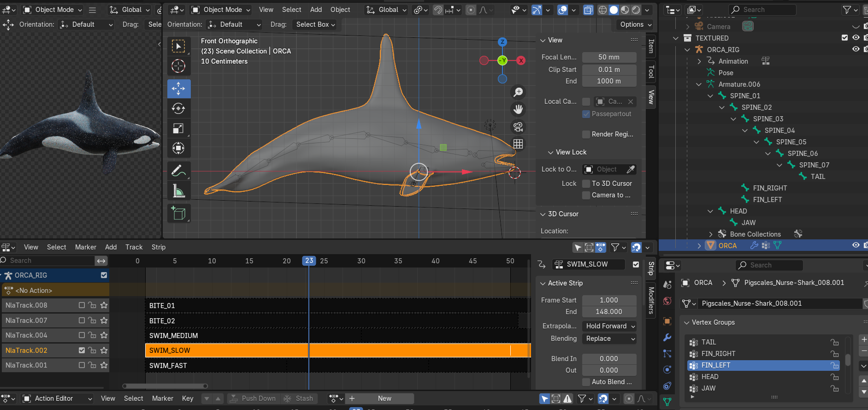Screen dimensions: 868x410
Task: Toggle camera view in viewport
Action: pyautogui.click(x=518, y=127)
